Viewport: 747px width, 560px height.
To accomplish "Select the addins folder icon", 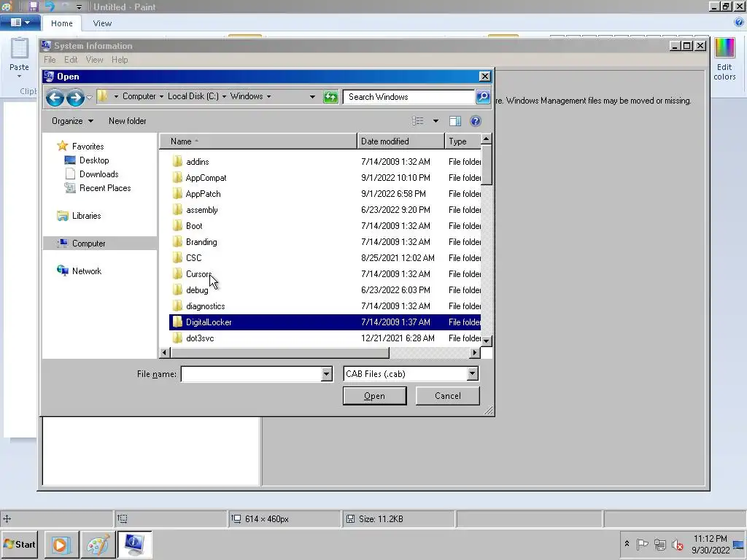I will point(177,161).
